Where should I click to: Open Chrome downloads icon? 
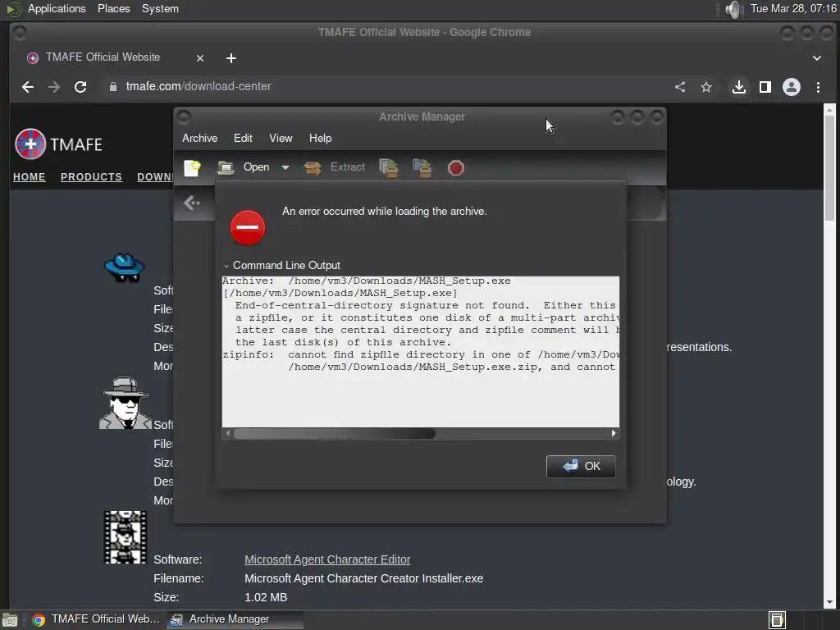click(739, 87)
